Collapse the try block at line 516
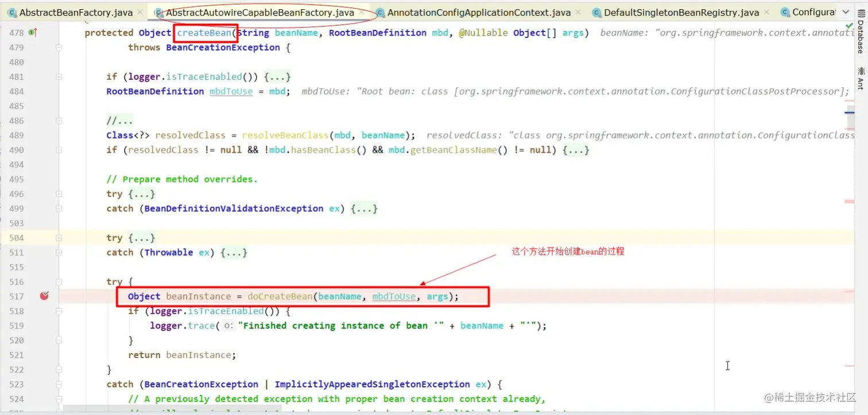This screenshot has width=868, height=415. 59,282
